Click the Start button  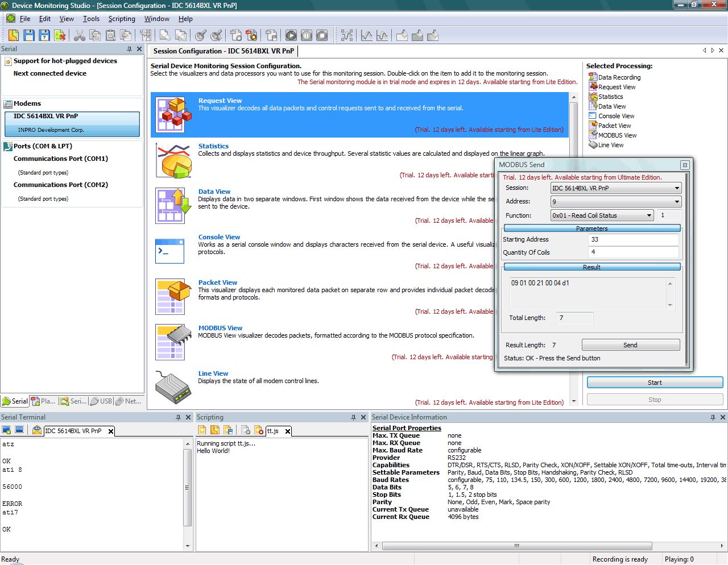point(655,383)
